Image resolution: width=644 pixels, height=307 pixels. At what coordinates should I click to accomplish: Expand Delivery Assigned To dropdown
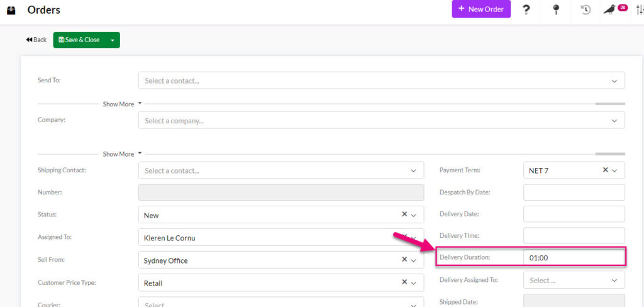coord(574,280)
